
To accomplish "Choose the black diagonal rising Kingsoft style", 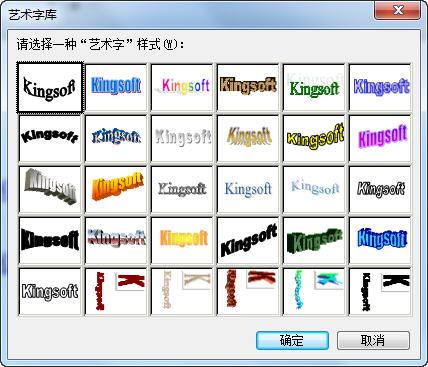I will 248,240.
